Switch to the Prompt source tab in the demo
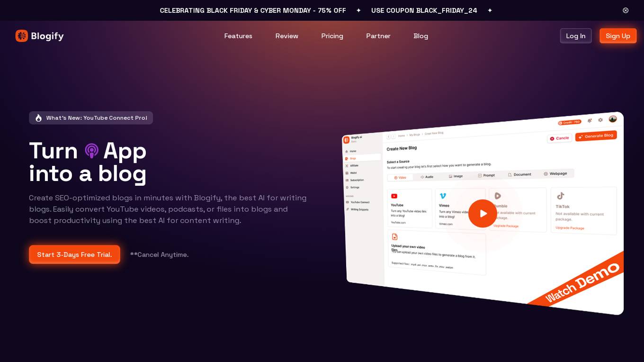This screenshot has height=362, width=644. tap(486, 175)
